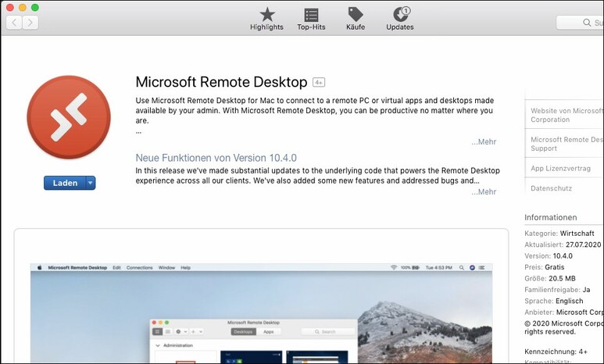Click the Informationen section heading
Screen dimensions: 604x364
coord(550,217)
